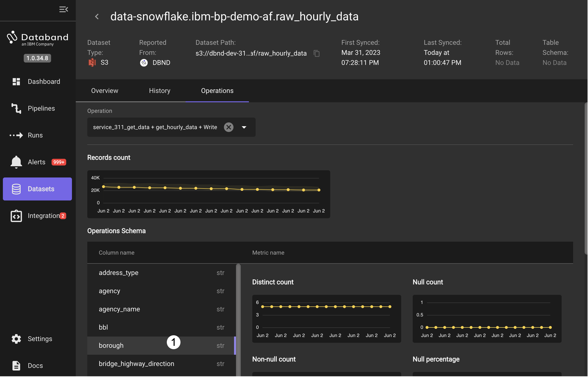The image size is (588, 377).
Task: Collapse the sidebar with the menu icon
Action: 63,9
